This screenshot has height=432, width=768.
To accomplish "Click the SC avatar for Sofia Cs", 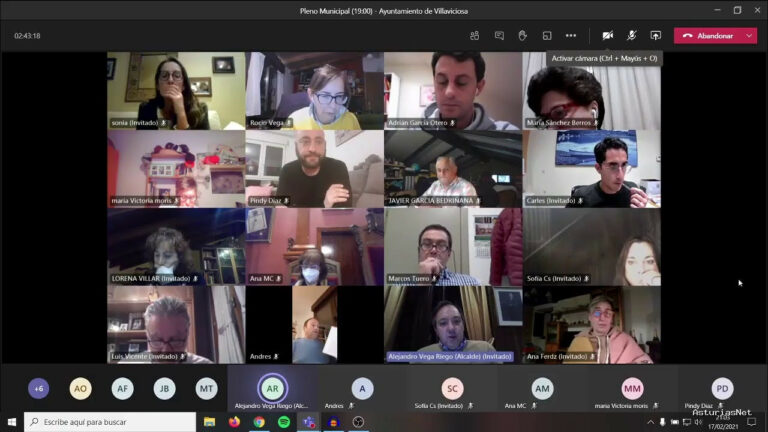I will pyautogui.click(x=452, y=388).
